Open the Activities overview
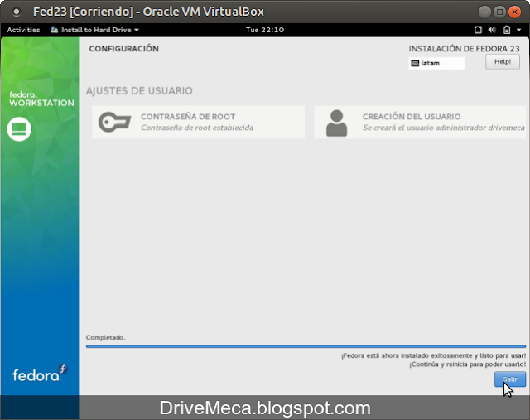 [x=23, y=30]
